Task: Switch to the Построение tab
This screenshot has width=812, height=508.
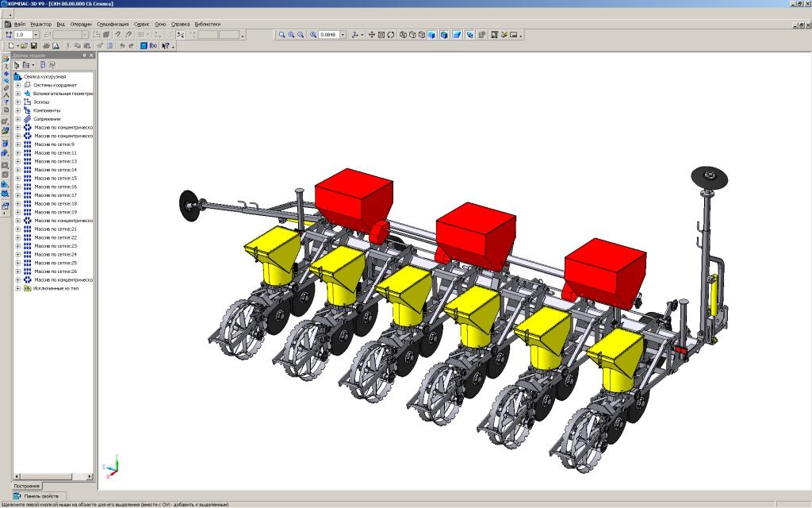Action: pyautogui.click(x=27, y=485)
